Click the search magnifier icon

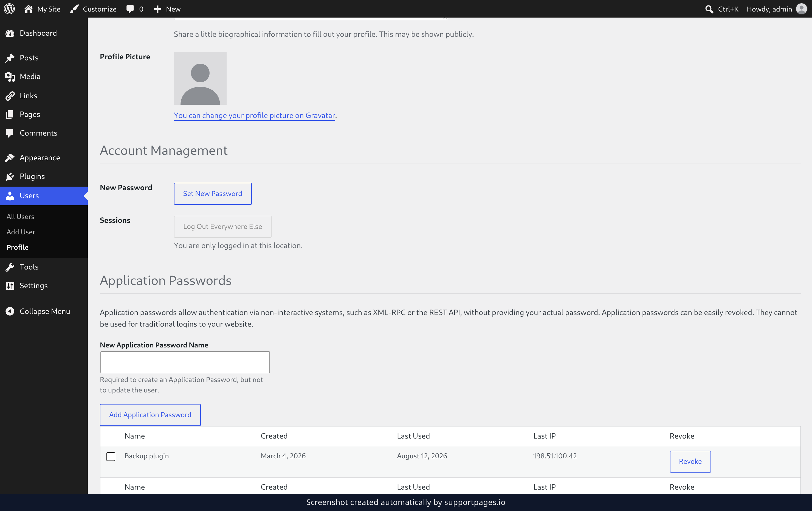709,9
